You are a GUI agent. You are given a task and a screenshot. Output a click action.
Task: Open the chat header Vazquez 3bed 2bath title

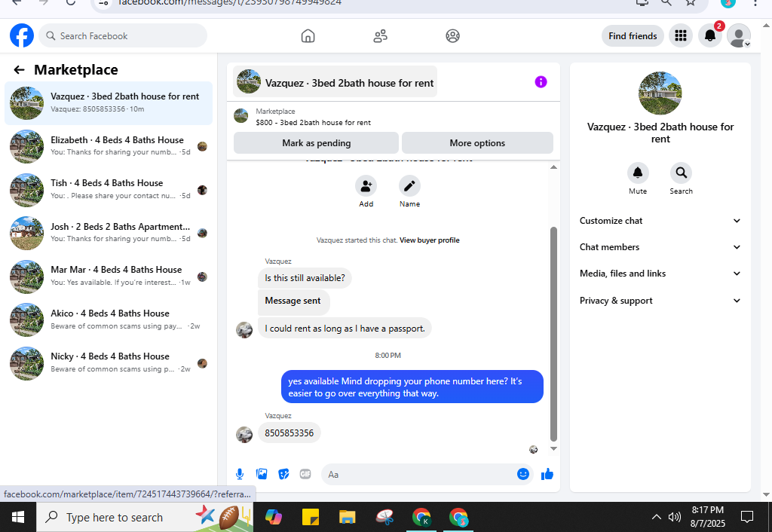[x=335, y=82]
